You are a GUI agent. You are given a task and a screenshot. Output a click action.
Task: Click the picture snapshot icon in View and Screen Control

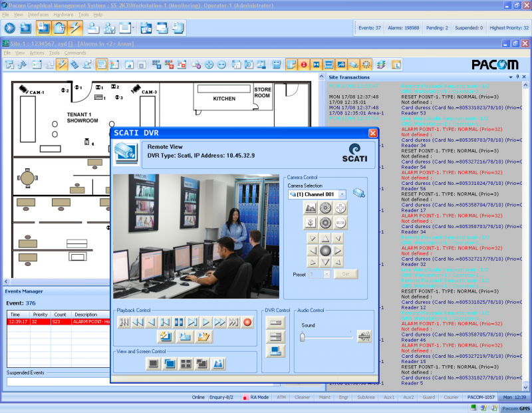coord(218,364)
